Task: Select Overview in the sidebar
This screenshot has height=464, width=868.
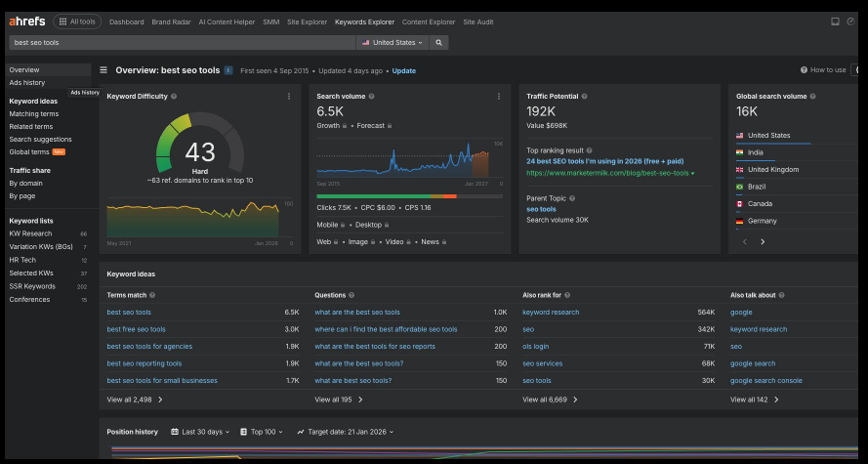Action: (48, 69)
